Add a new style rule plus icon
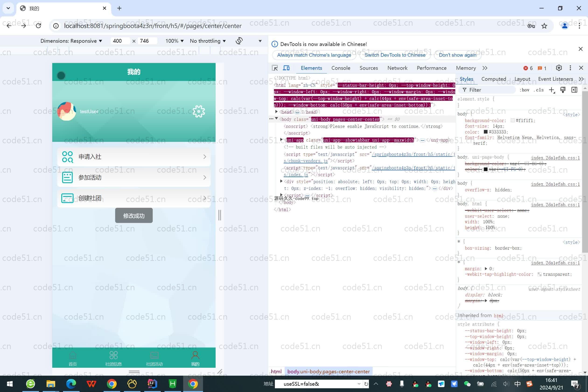588x392 pixels. coord(552,90)
